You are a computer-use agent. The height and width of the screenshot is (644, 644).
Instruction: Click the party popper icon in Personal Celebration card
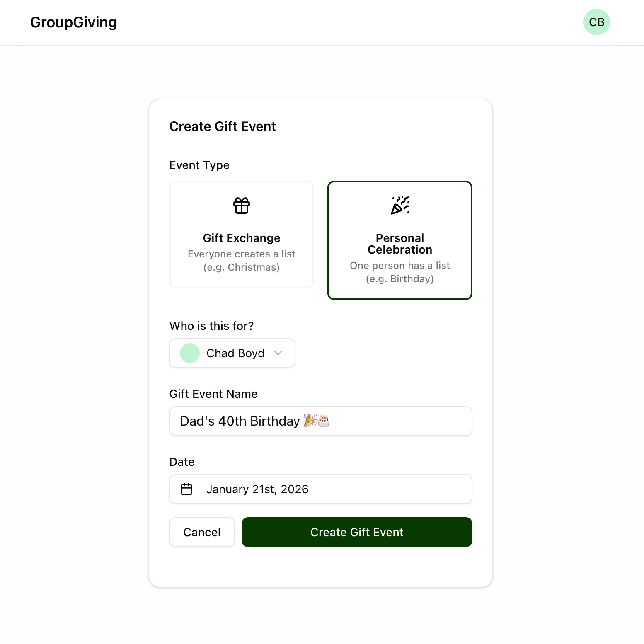coord(399,205)
